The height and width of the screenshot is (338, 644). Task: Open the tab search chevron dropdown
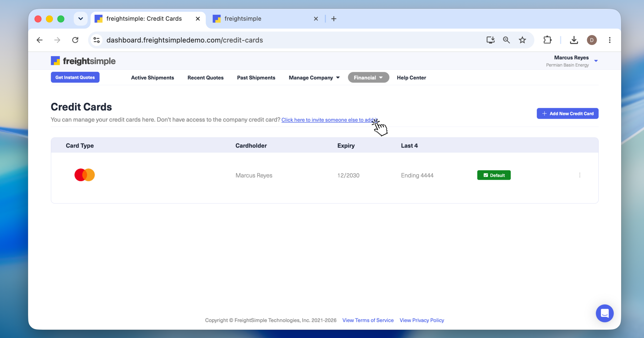(80, 19)
